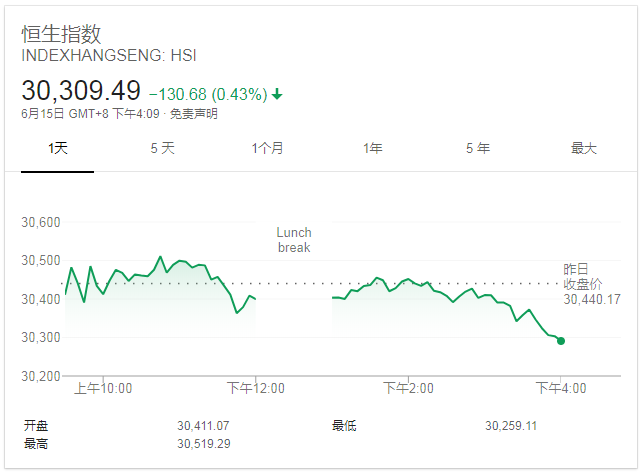Click the 恒生指数 title
The width and height of the screenshot is (643, 473).
pyautogui.click(x=61, y=34)
